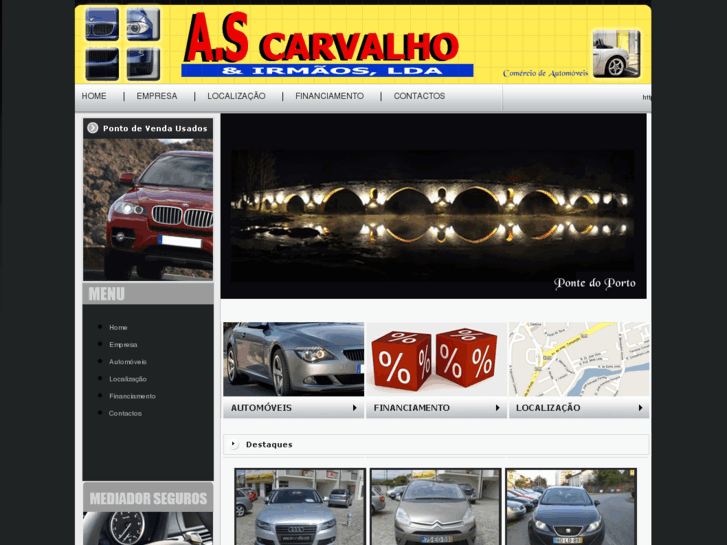Open Empresa in the sidebar menu
This screenshot has height=545, width=727.
click(123, 345)
